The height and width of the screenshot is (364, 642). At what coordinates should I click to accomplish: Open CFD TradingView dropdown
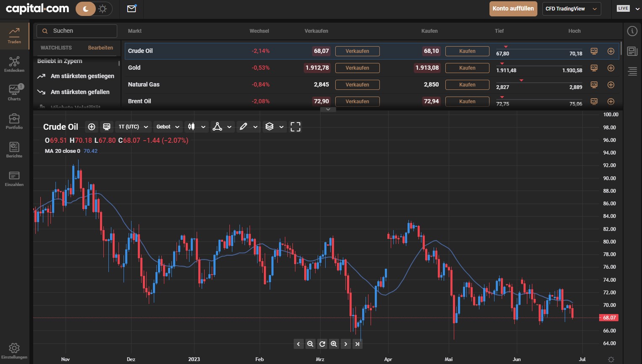tap(571, 8)
